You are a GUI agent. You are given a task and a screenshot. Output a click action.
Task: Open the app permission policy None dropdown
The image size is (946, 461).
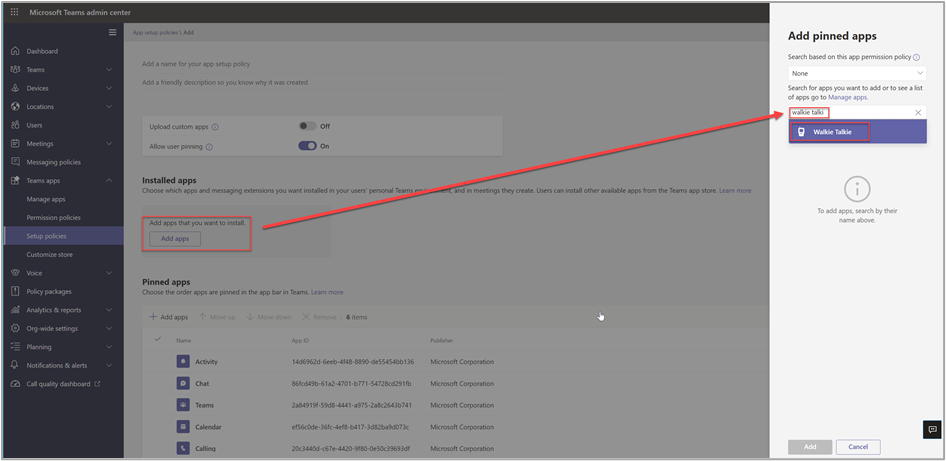point(857,73)
